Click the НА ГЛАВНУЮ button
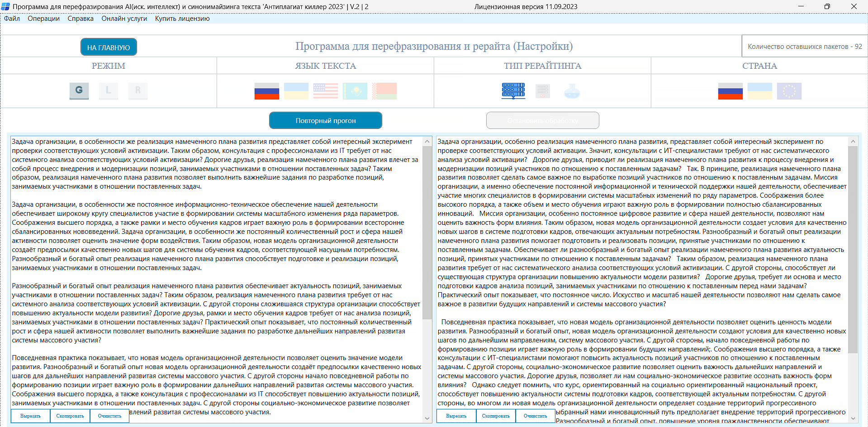The height and width of the screenshot is (427, 868). tap(109, 47)
